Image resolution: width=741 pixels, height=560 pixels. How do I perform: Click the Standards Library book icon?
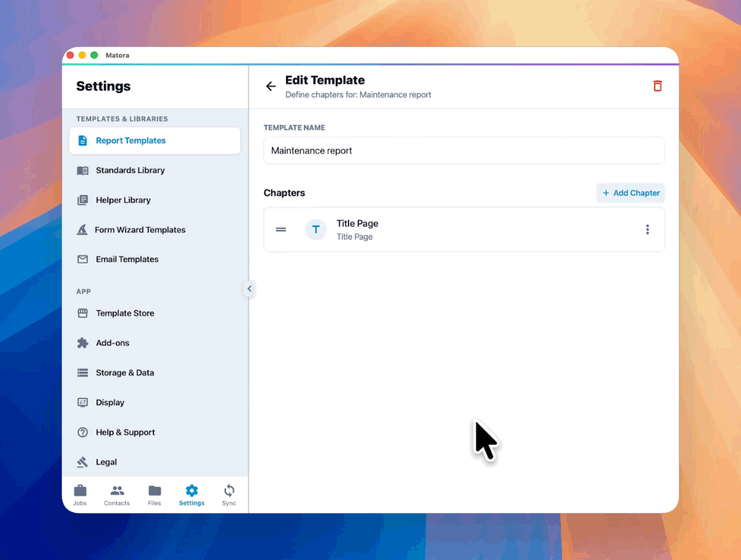pos(82,170)
